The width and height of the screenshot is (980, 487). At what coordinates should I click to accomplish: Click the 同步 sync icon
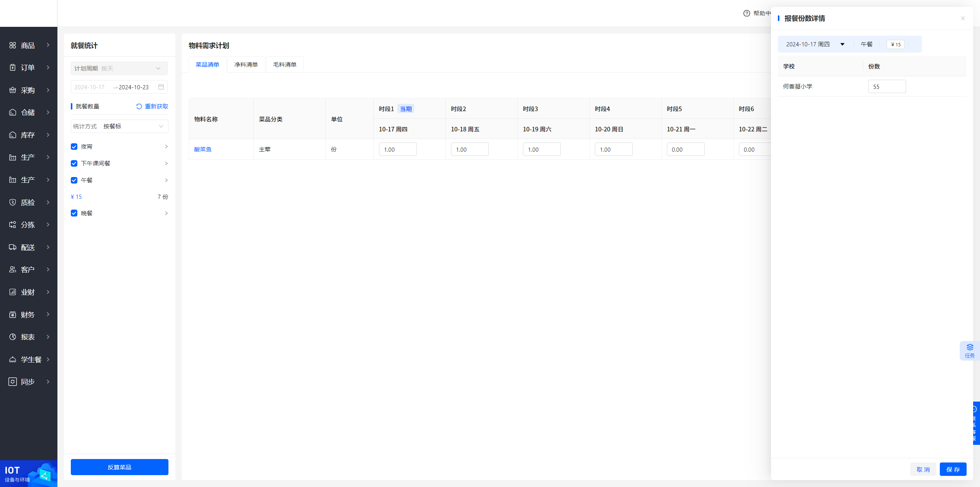click(x=13, y=382)
